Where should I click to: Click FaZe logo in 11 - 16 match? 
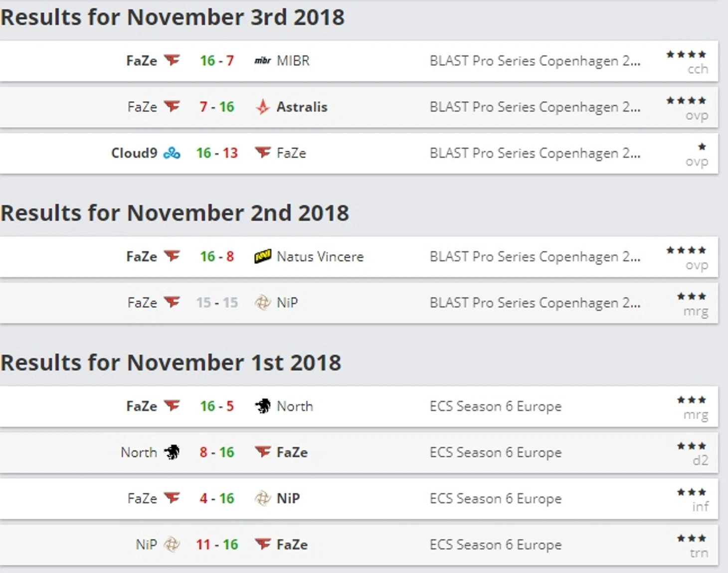coord(263,544)
